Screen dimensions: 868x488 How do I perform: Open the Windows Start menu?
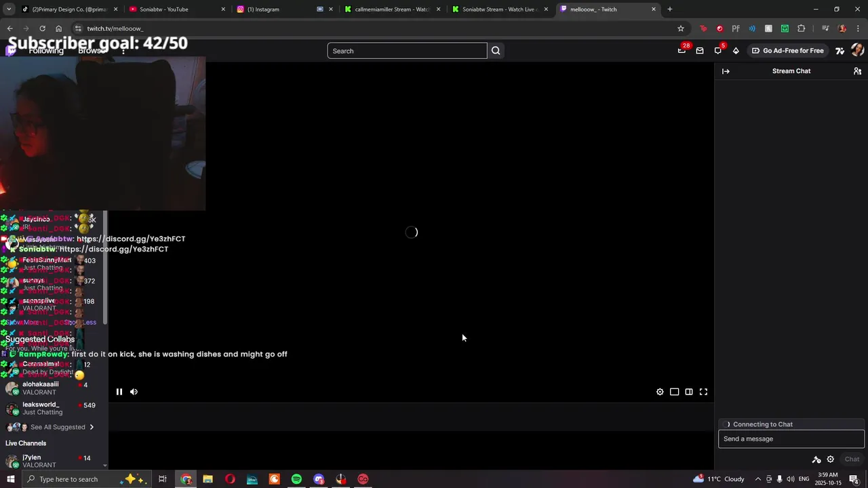point(10,479)
